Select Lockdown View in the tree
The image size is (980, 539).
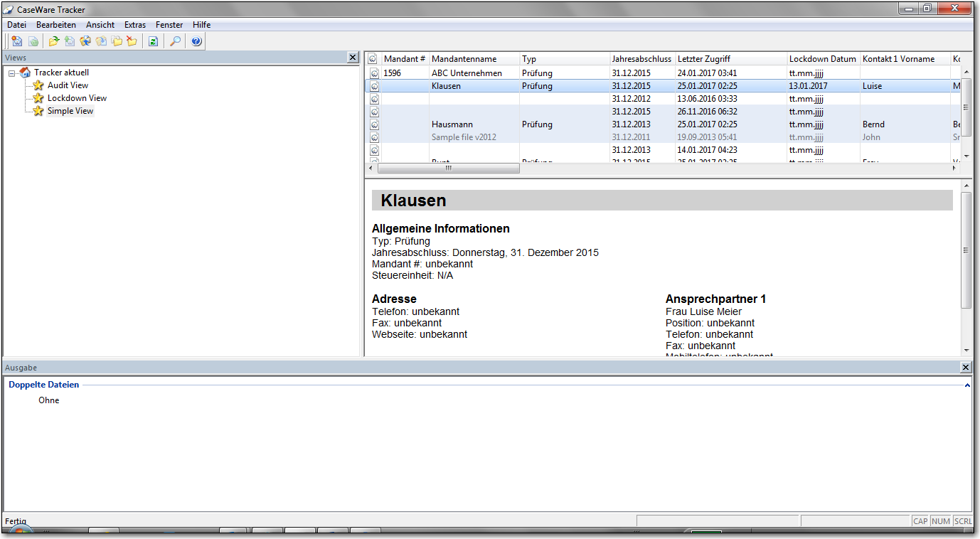(x=77, y=98)
